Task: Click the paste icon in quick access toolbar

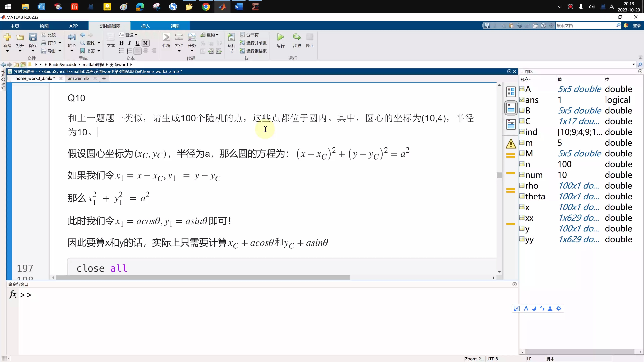Action: [x=511, y=25]
